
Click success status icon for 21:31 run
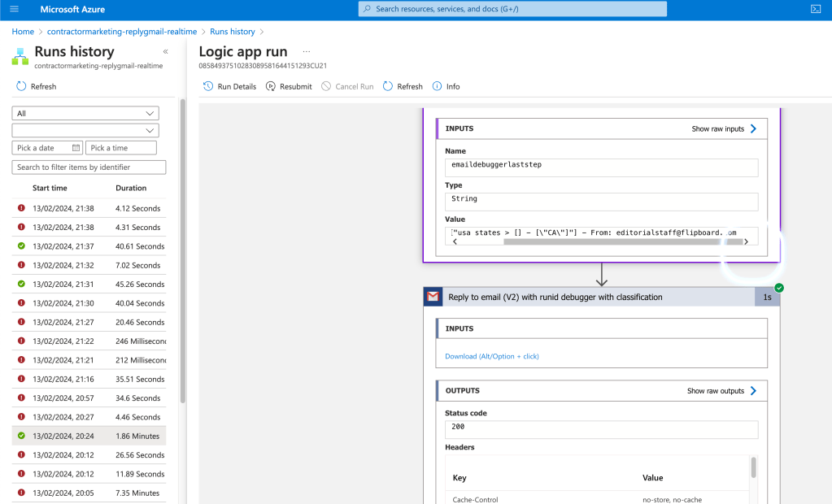point(21,284)
